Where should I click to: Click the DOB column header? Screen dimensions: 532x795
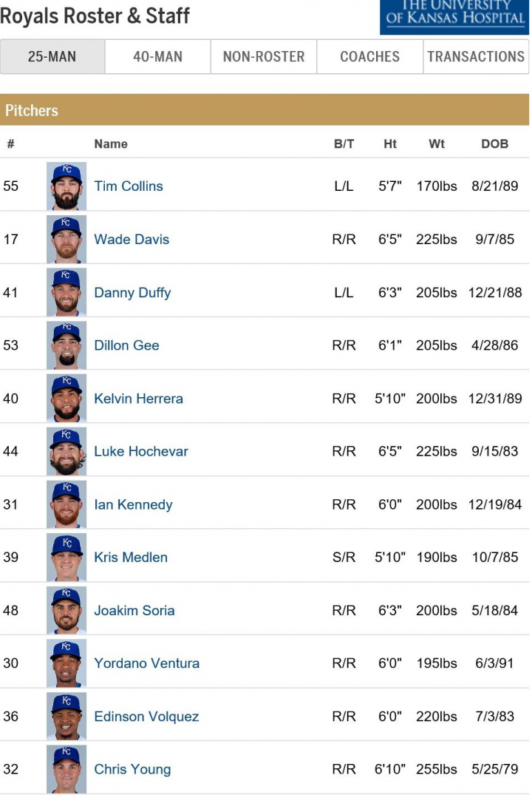494,144
